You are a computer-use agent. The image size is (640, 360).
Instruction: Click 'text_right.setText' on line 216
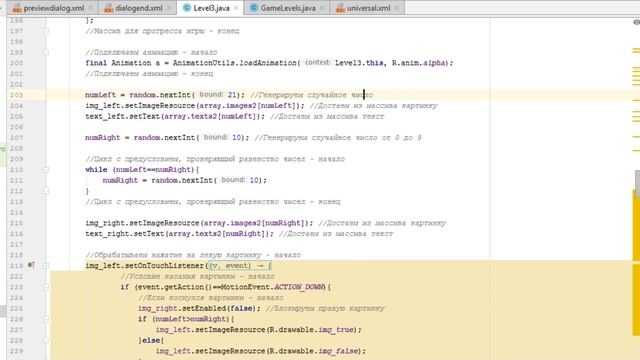125,234
